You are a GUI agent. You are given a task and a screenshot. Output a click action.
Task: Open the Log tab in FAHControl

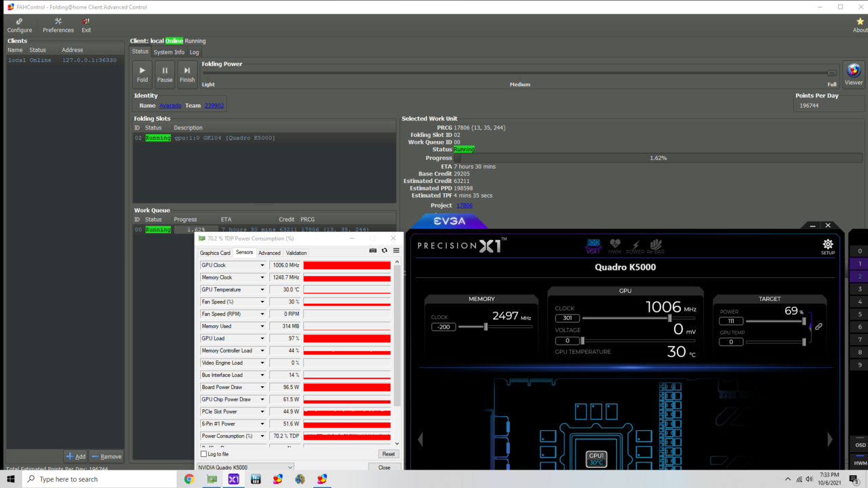tap(195, 52)
